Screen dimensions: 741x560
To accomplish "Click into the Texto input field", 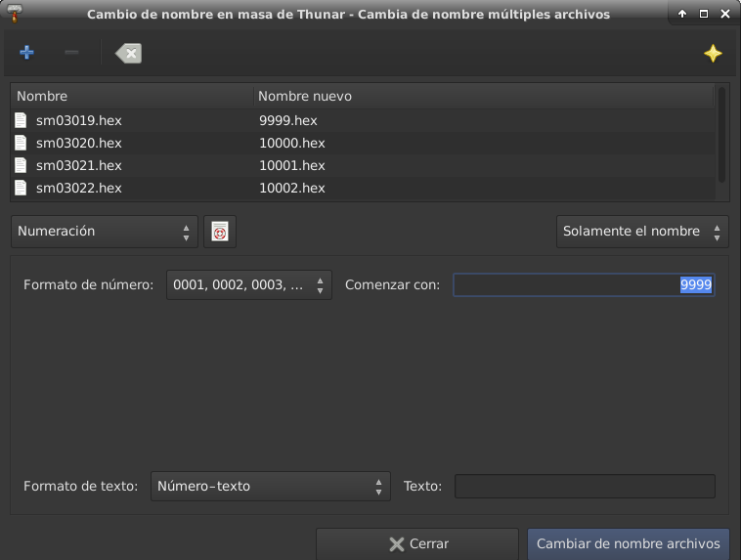I will click(x=585, y=487).
